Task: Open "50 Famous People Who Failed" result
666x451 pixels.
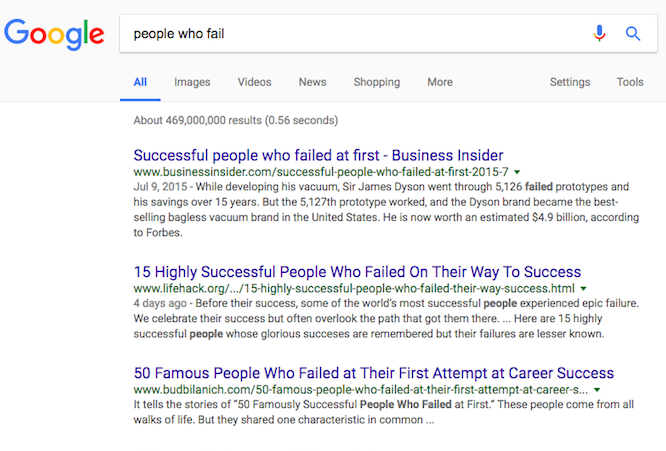Action: coord(373,373)
